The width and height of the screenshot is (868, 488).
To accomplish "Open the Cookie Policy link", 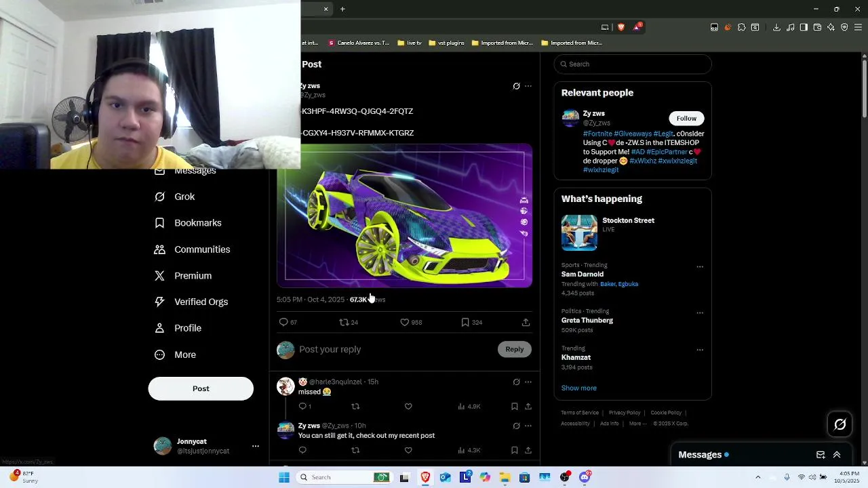I will 666,413.
